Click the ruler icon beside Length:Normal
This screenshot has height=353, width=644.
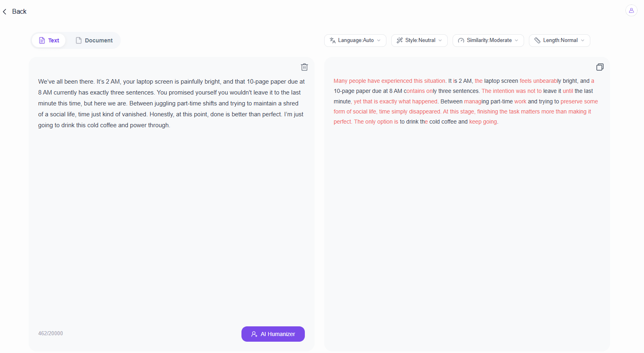(537, 40)
